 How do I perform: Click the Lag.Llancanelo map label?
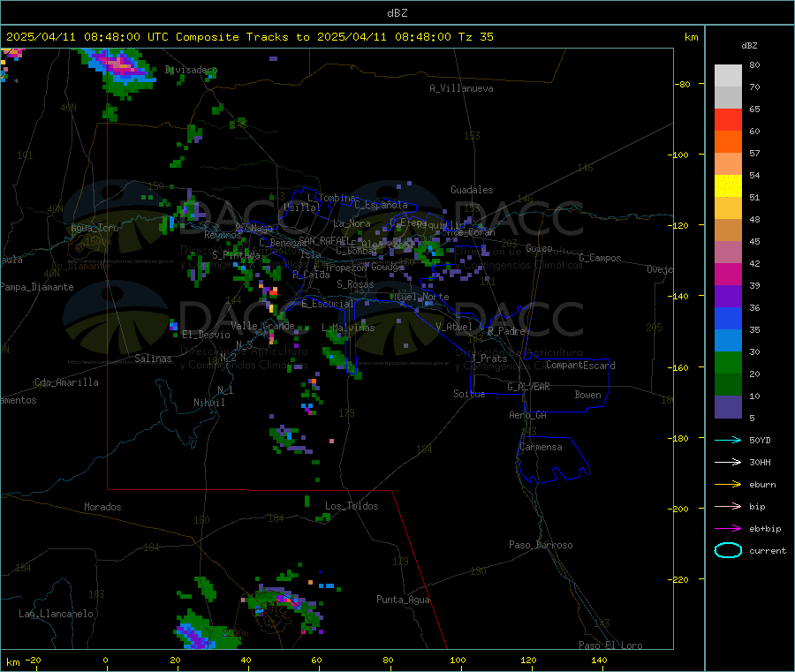point(57,614)
